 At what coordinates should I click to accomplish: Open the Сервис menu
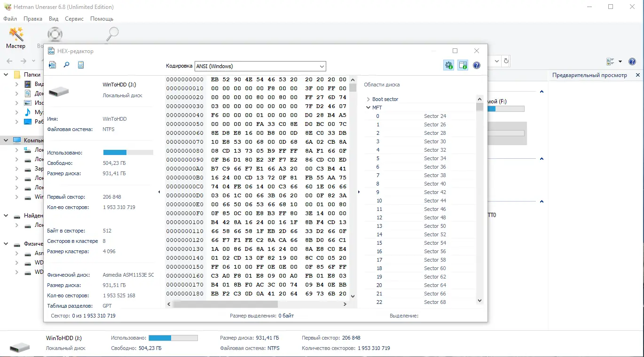pos(74,19)
